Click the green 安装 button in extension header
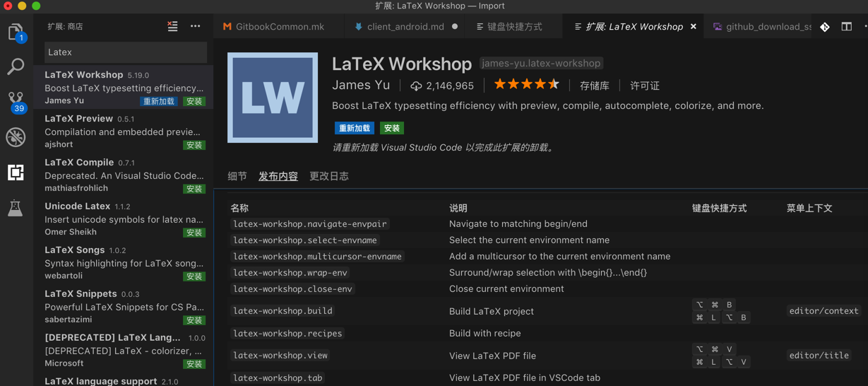This screenshot has width=868, height=386. point(392,128)
